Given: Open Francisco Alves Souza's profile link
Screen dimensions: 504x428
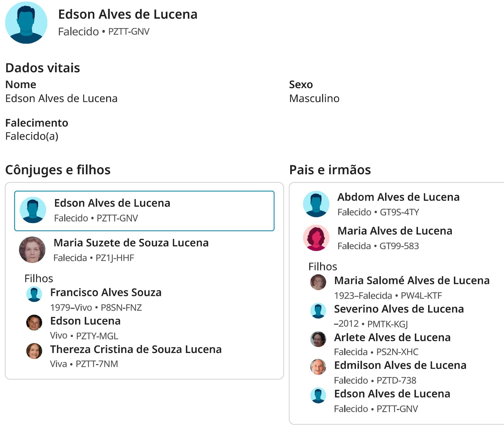Looking at the screenshot, I should pyautogui.click(x=106, y=292).
